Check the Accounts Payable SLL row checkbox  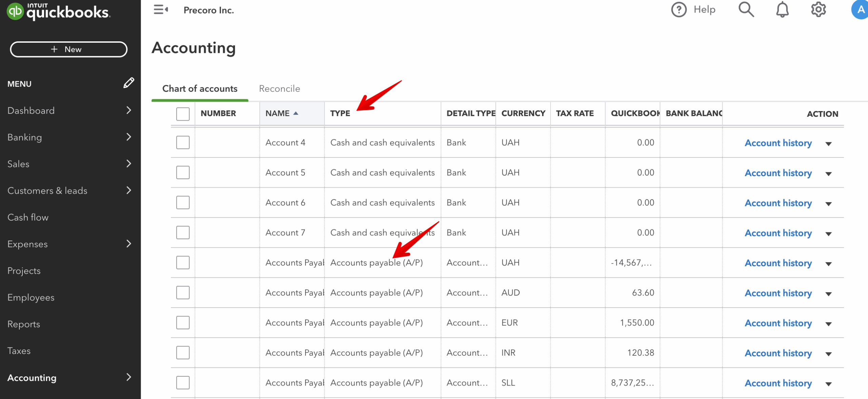(x=183, y=383)
